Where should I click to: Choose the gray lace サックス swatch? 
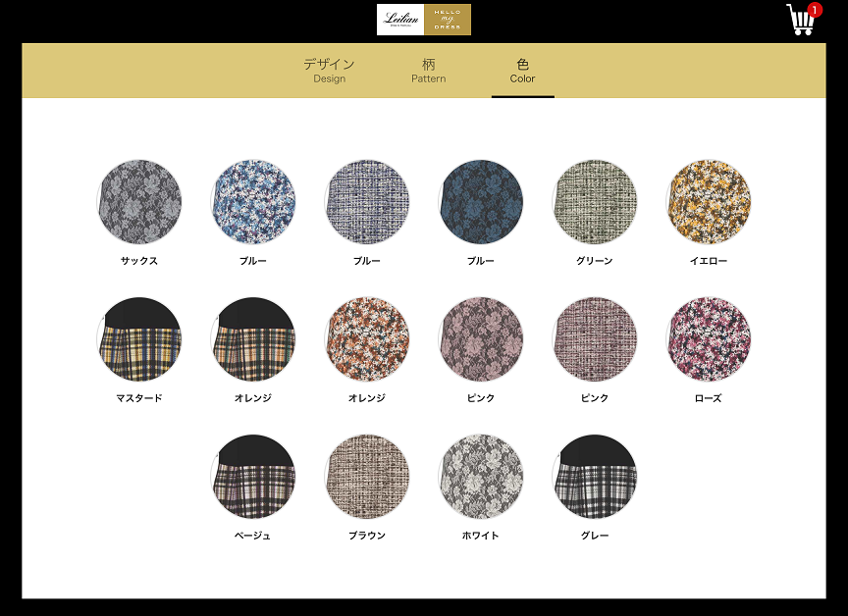(139, 201)
